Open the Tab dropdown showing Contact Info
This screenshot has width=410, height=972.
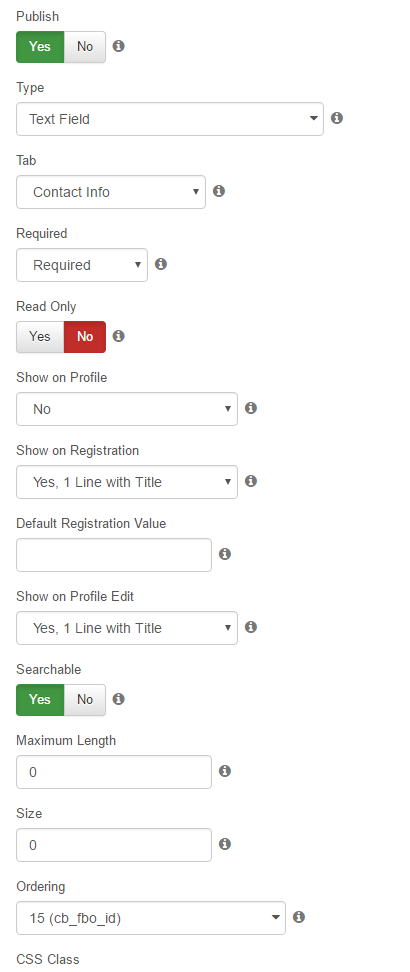pyautogui.click(x=111, y=192)
